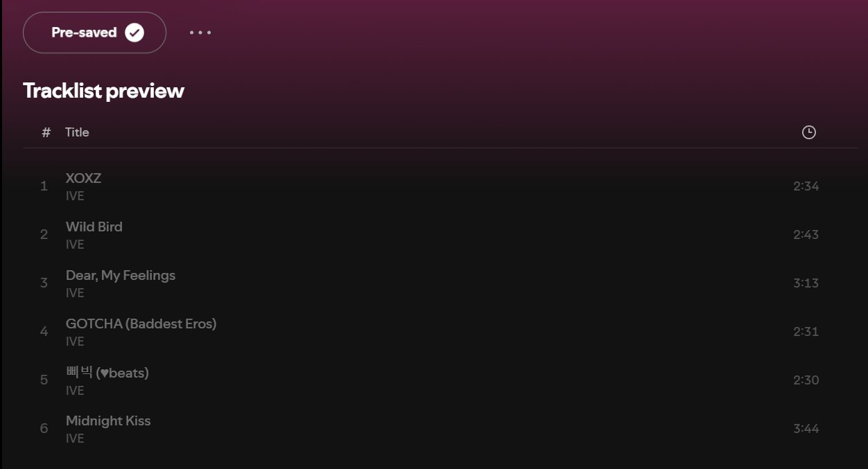Click the 3:44 duration of Midnight Kiss
Viewport: 868px width, 469px height.
tap(806, 428)
